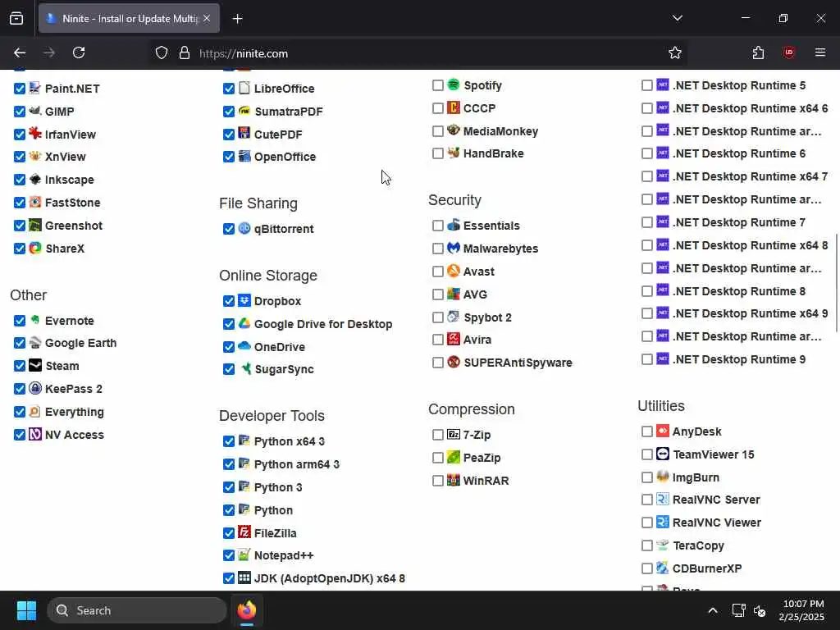Uncheck the SugarSync checkbox
Viewport: 840px width, 630px height.
pyautogui.click(x=229, y=369)
